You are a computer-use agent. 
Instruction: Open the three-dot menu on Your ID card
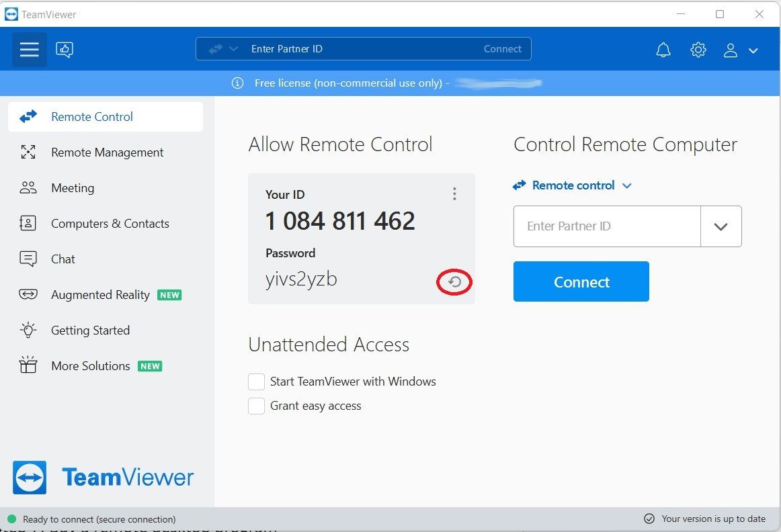pyautogui.click(x=454, y=193)
